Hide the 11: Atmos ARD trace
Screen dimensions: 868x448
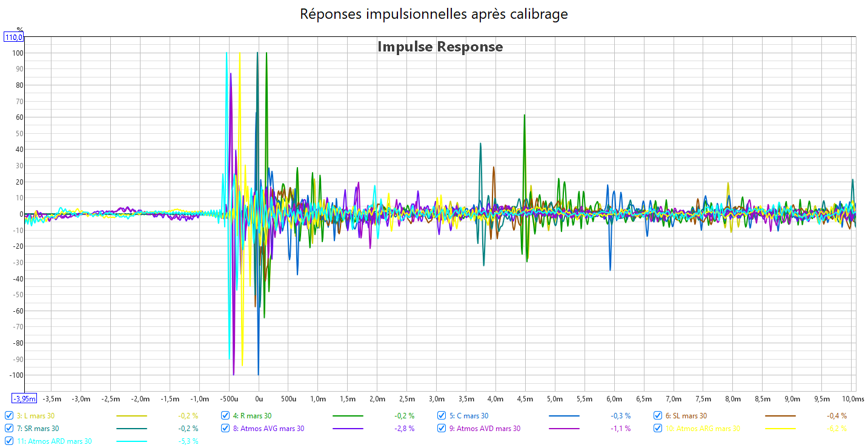pos(8,441)
